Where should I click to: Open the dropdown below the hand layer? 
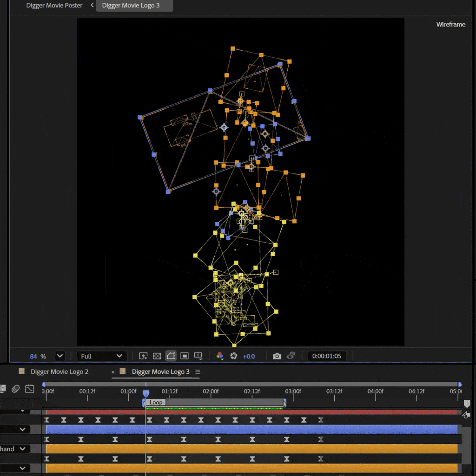coord(22,468)
